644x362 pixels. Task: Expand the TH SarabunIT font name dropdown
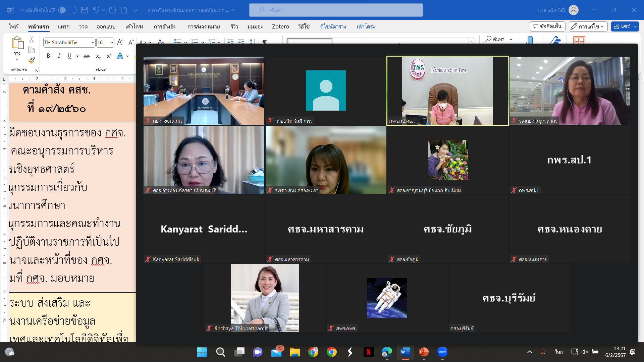click(93, 43)
